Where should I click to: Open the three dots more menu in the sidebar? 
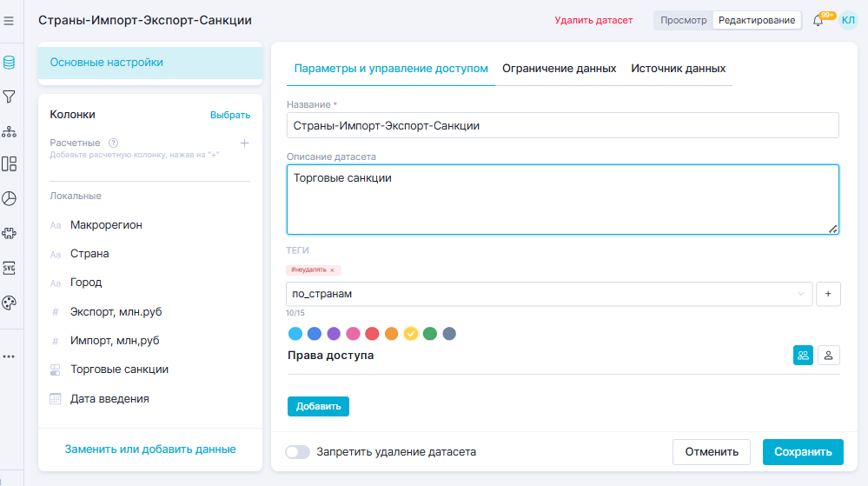pyautogui.click(x=10, y=356)
